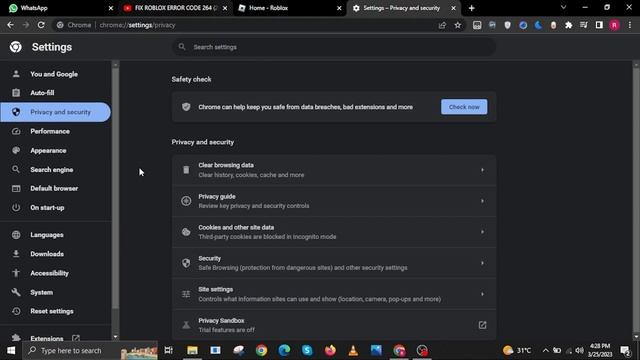This screenshot has width=640, height=360.
Task: Click the cookie icon beside Cookies and other site data
Action: 186,232
